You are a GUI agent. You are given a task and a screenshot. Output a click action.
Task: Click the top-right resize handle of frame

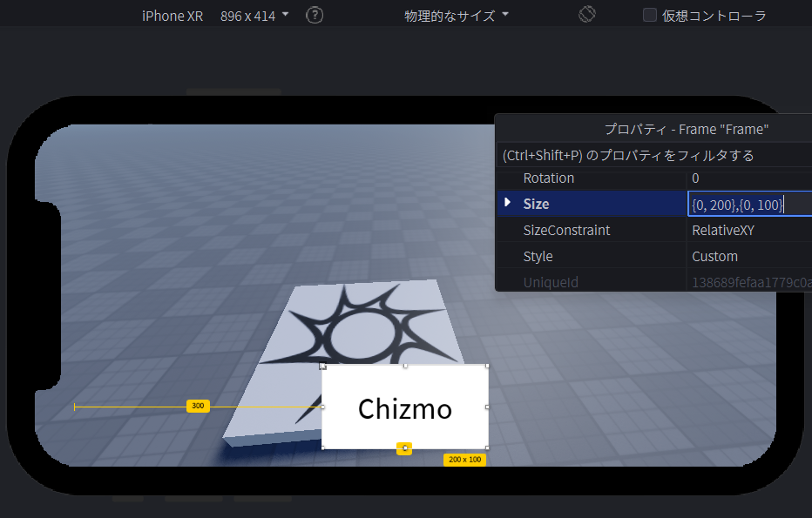[487, 366]
